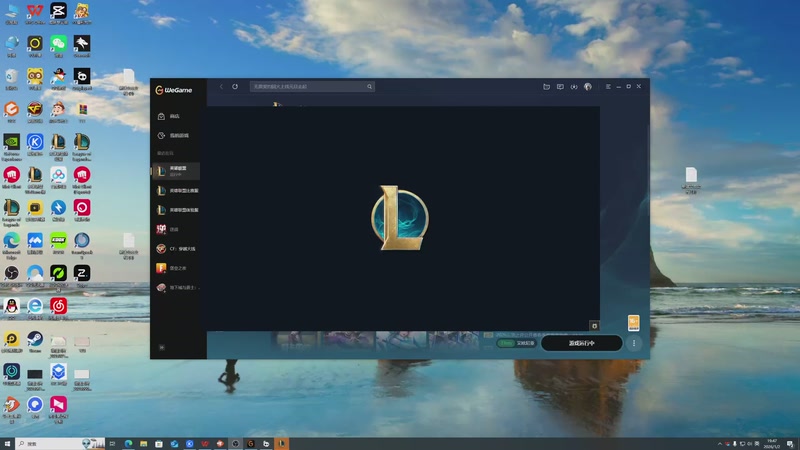Open Task View on the taskbar

tap(113, 444)
